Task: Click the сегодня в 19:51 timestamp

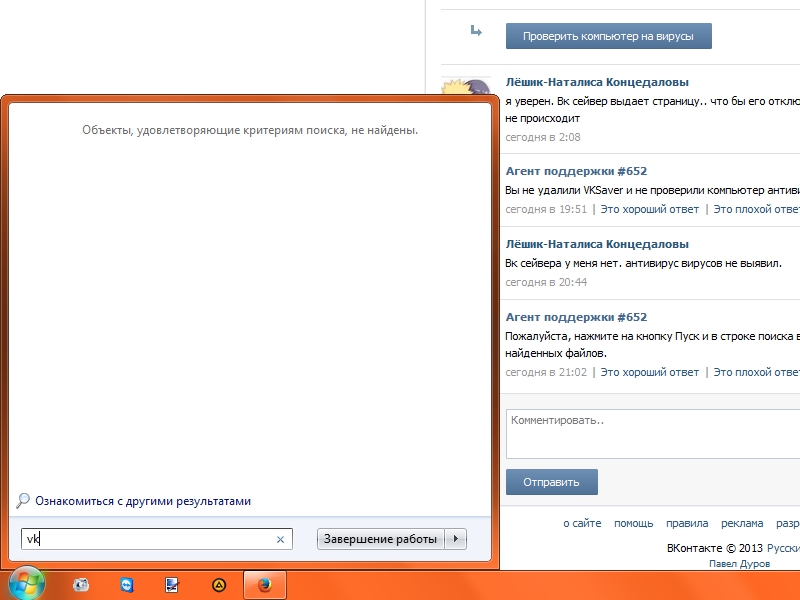Action: click(x=546, y=209)
